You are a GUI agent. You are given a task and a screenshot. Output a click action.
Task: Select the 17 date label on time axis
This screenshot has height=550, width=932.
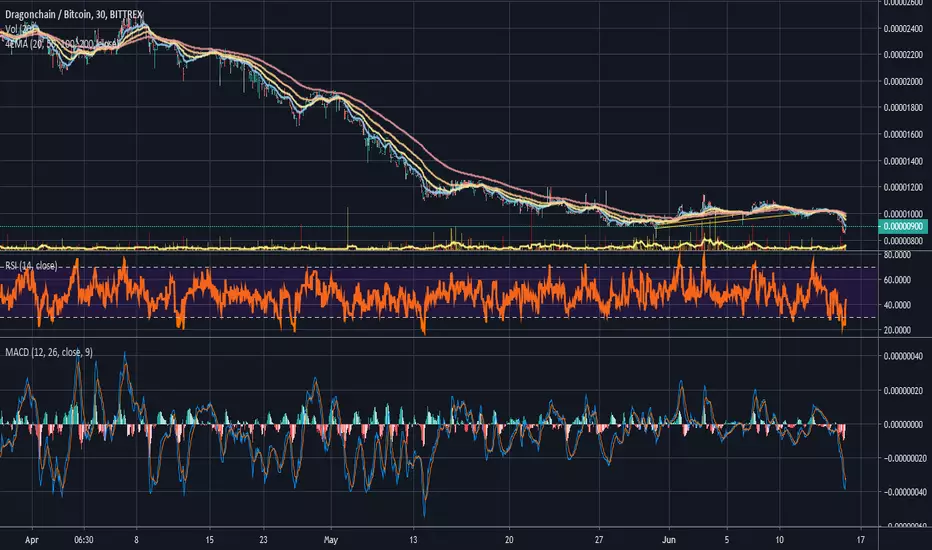pyautogui.click(x=860, y=540)
